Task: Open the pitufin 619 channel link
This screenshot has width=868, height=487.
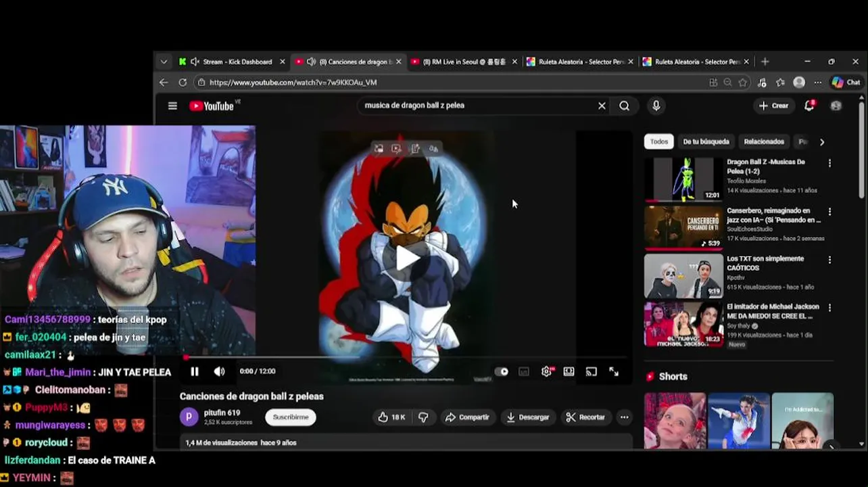Action: coord(222,413)
